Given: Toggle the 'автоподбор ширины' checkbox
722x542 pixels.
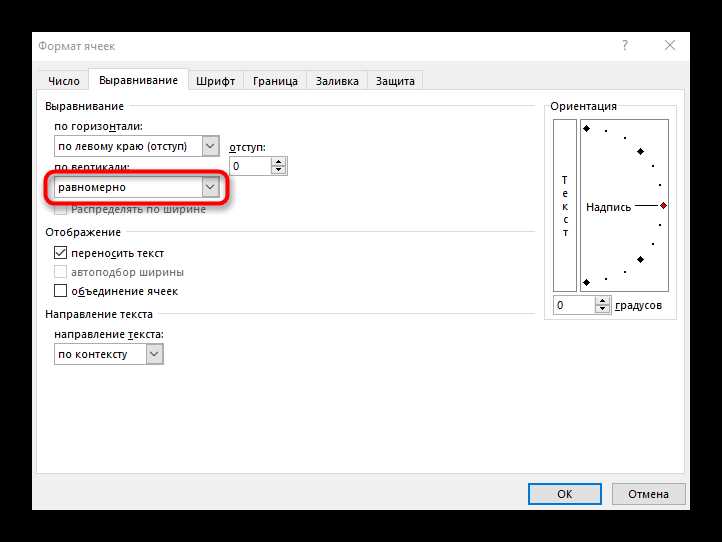Looking at the screenshot, I should point(60,272).
